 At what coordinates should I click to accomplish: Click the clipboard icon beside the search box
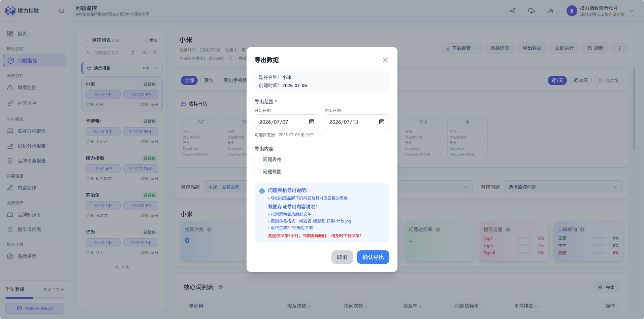coord(132,52)
